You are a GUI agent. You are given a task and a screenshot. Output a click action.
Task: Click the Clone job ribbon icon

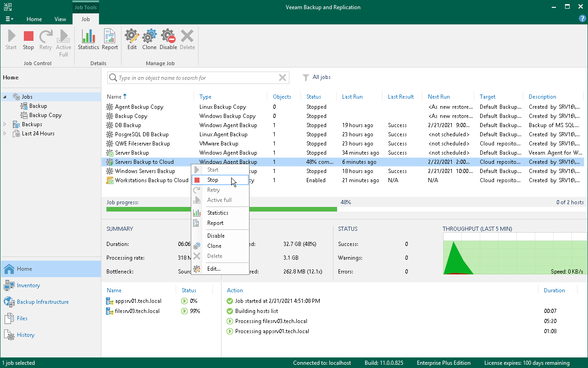tap(149, 36)
